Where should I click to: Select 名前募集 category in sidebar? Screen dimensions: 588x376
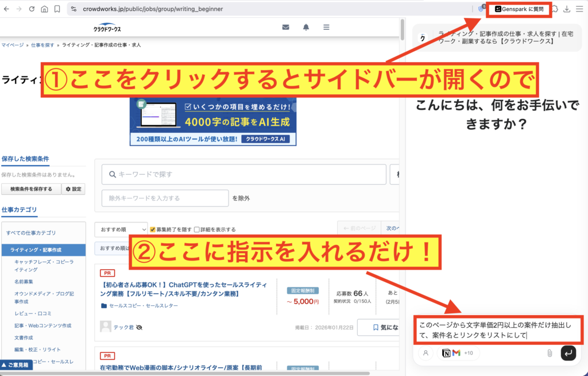(24, 282)
